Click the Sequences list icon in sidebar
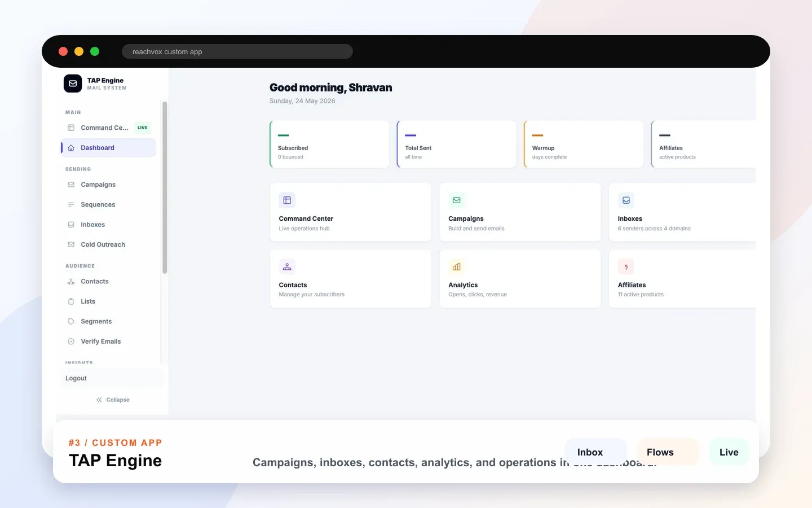Image resolution: width=812 pixels, height=508 pixels. [x=71, y=205]
